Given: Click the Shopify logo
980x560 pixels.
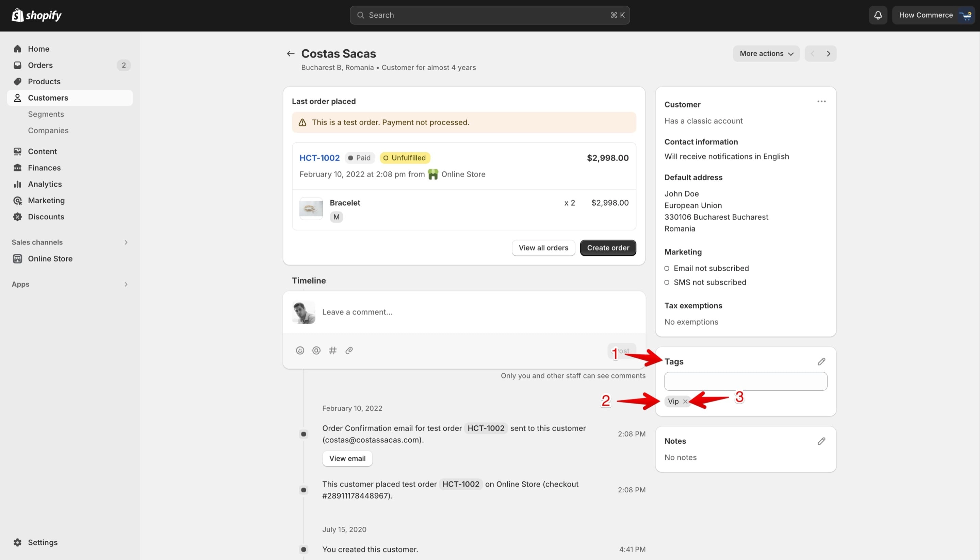Looking at the screenshot, I should [36, 15].
